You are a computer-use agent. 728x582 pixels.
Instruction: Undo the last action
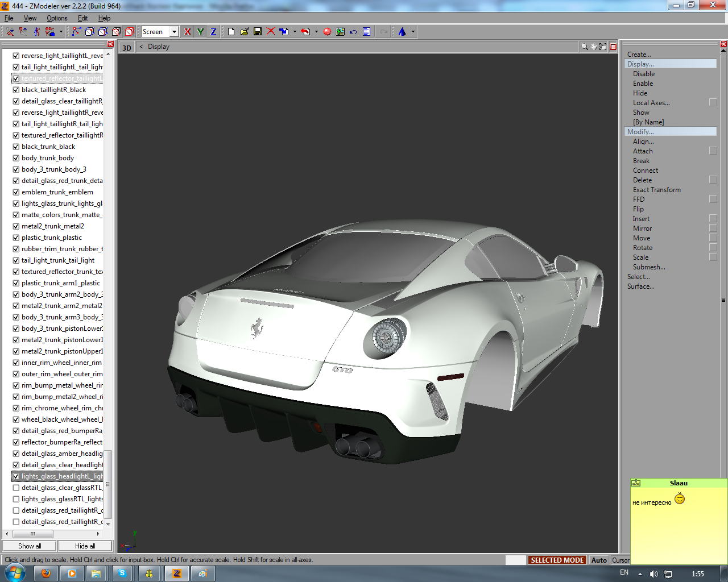[x=353, y=32]
